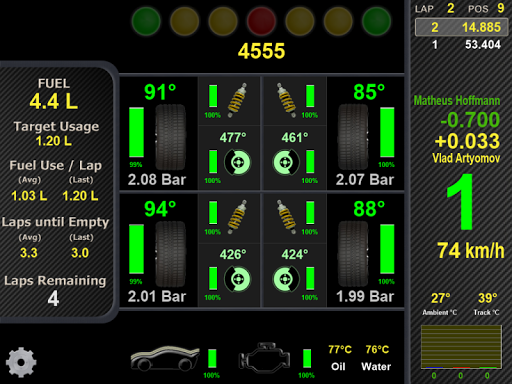
Task: Click the Matheus Hoffmann driver name
Action: tap(457, 101)
